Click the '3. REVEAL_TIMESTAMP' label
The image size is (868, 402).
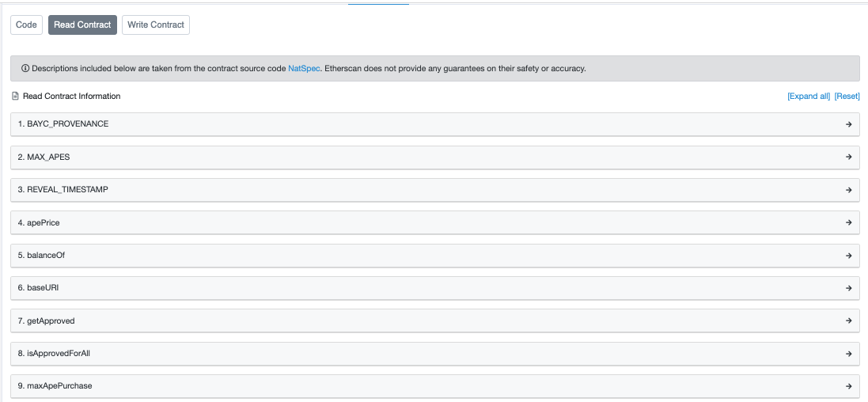(x=63, y=189)
